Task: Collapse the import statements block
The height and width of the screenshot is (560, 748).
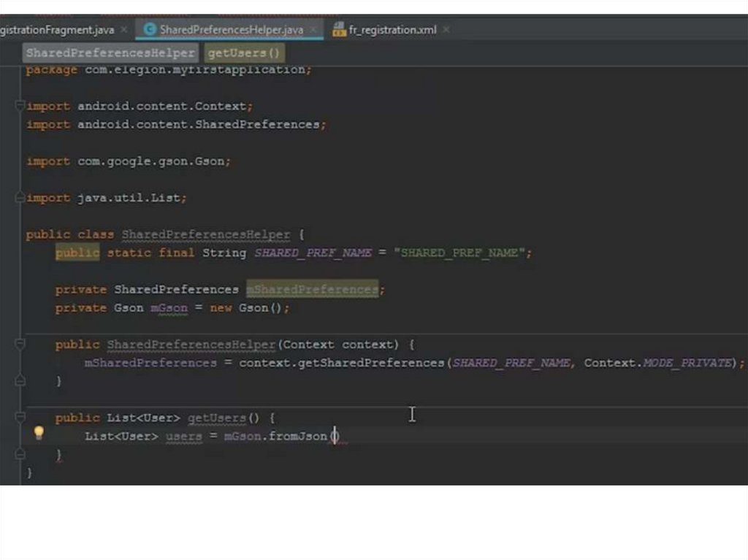Action: tap(20, 106)
